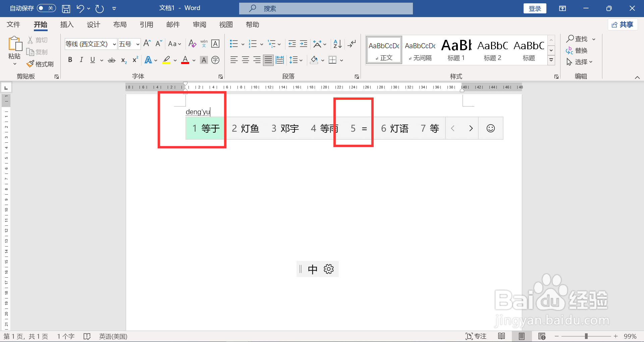
Task: Toggle IME Chinese/English mode (中)
Action: point(313,269)
